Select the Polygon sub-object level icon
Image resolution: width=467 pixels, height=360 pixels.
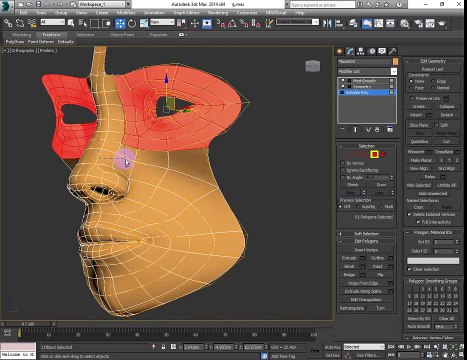[x=374, y=154]
